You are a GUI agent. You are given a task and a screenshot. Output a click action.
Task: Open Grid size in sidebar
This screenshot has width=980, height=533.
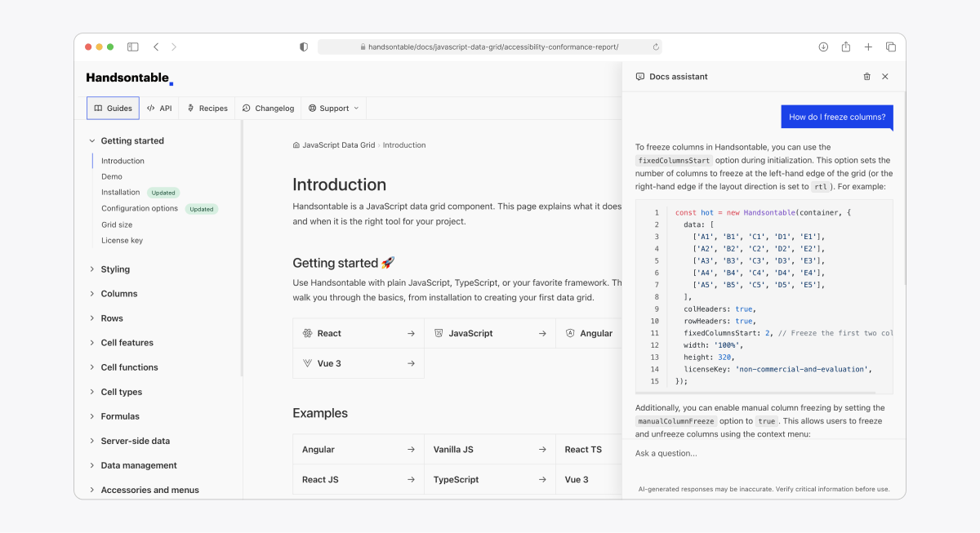[117, 224]
